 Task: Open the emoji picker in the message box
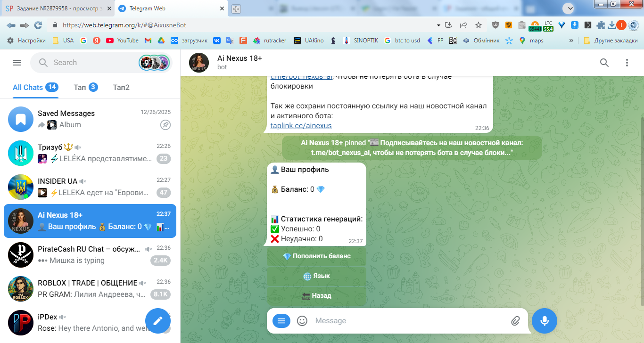302,321
